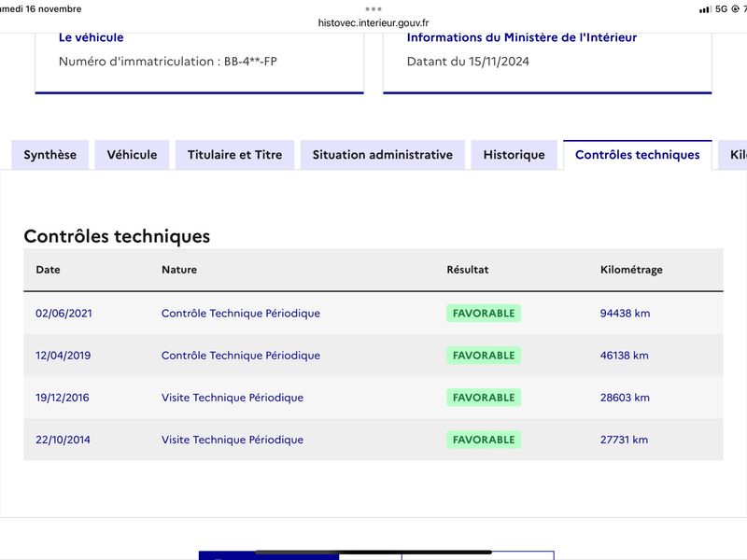Click the dark blue button at the bottom
747x560 pixels.
point(269,555)
